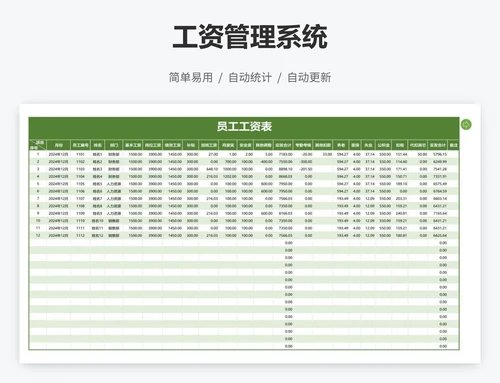Click the 工资管理系统 heading
The width and height of the screenshot is (500, 383).
click(x=250, y=37)
